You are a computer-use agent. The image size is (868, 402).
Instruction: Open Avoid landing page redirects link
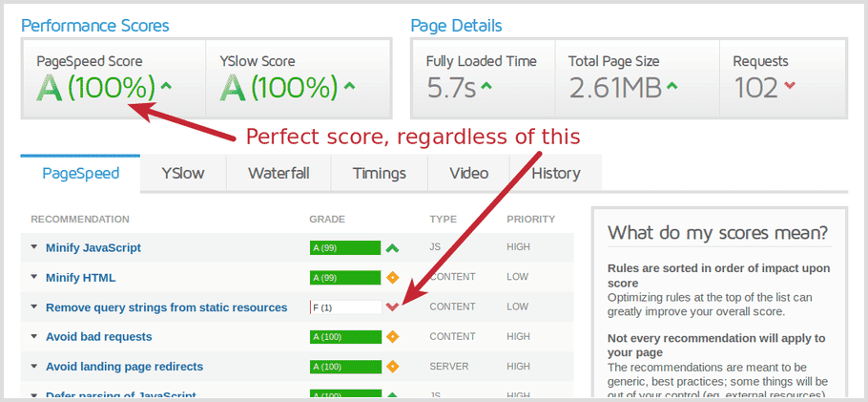click(x=125, y=367)
